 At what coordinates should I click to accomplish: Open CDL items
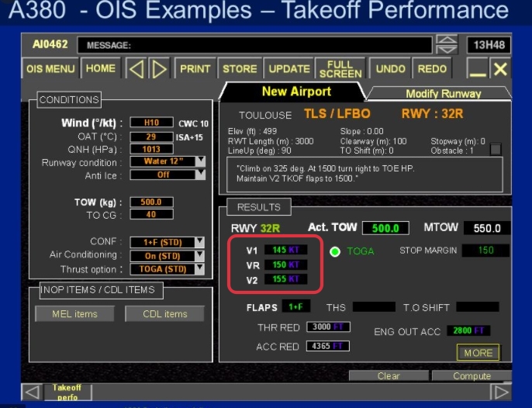click(x=165, y=314)
